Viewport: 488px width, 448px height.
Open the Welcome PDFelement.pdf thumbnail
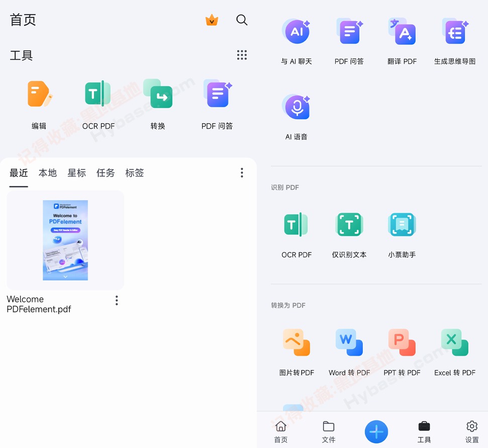click(65, 240)
